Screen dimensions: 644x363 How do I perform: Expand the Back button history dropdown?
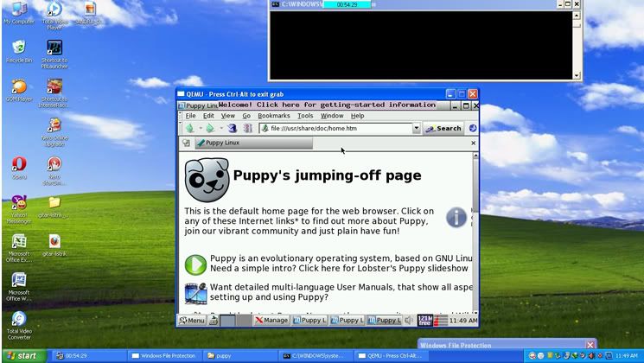(x=201, y=129)
